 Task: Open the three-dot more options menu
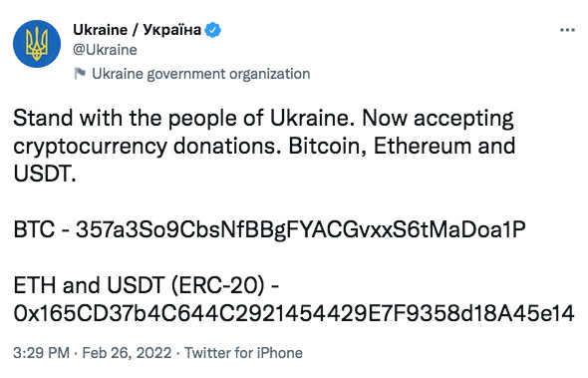coord(567,30)
